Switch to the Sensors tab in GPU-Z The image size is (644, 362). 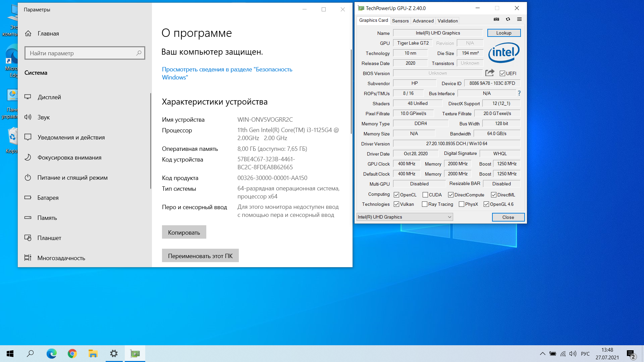(x=400, y=21)
